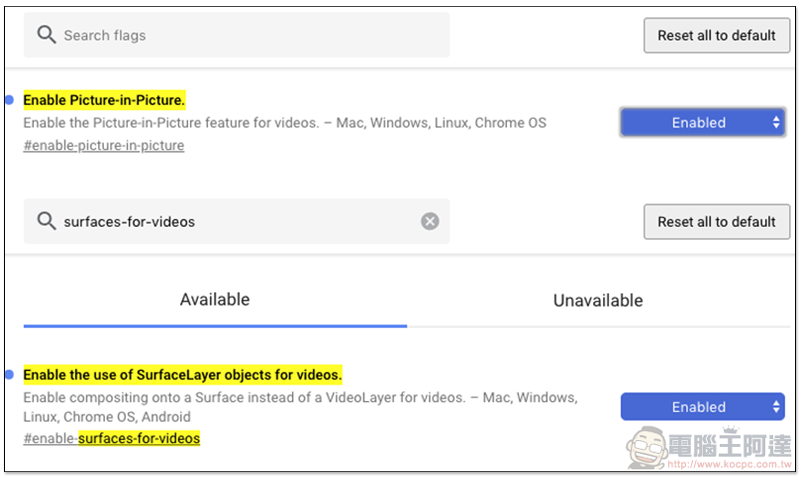Click the Enable Picture-in-Picture heading
The height and width of the screenshot is (479, 800).
pos(104,100)
